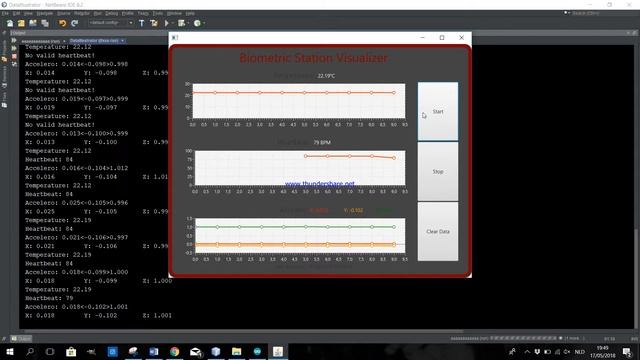The width and height of the screenshot is (640, 360).
Task: Open File Explorer from the taskbar
Action: [x=236, y=351]
